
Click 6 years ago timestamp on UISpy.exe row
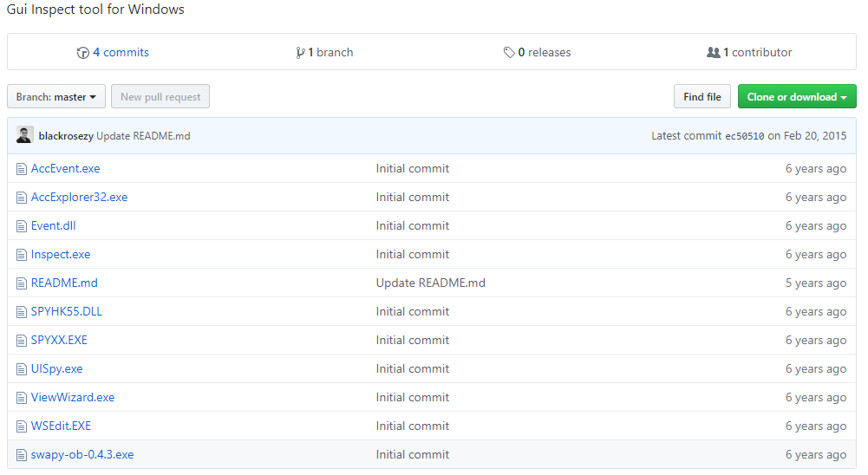tap(816, 369)
